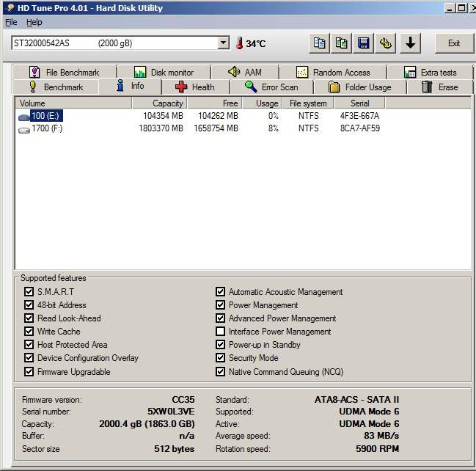Image resolution: width=476 pixels, height=471 pixels.
Task: Expand the ST32000542AS drive dropdown
Action: [x=224, y=43]
